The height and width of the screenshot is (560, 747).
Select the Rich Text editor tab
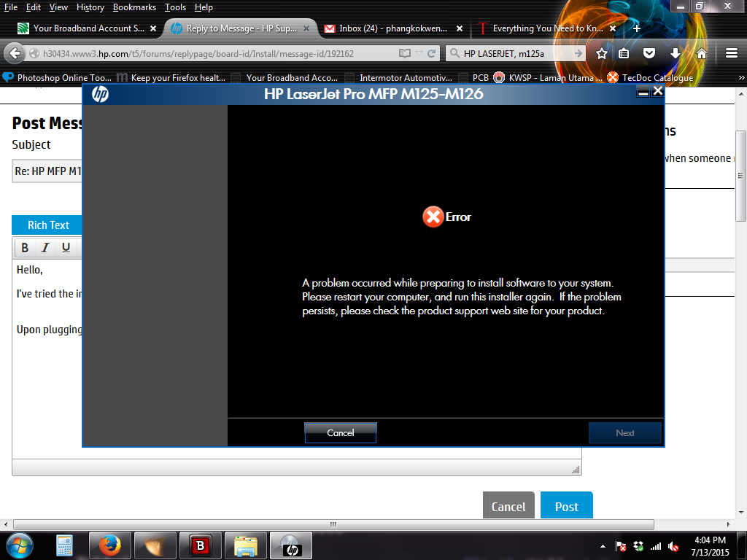(x=48, y=225)
